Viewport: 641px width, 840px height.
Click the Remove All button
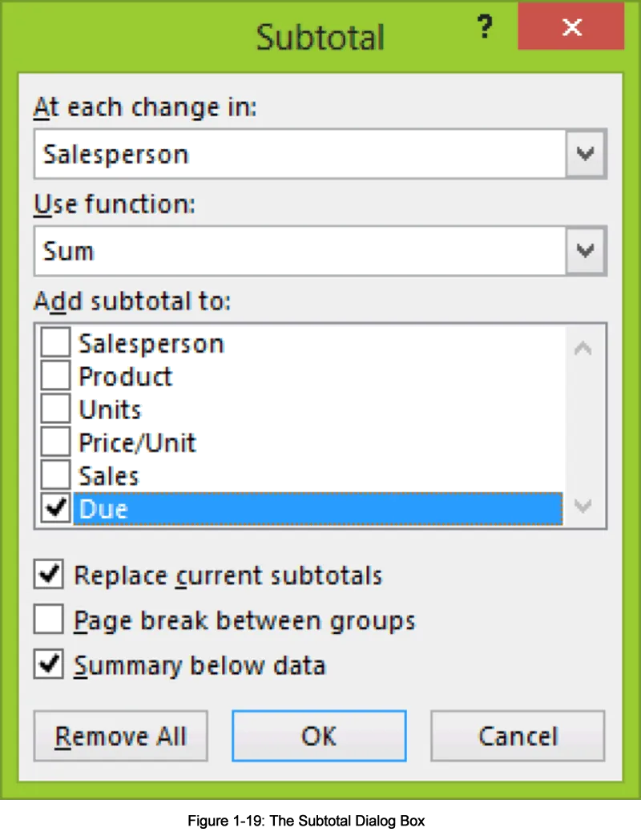120,736
